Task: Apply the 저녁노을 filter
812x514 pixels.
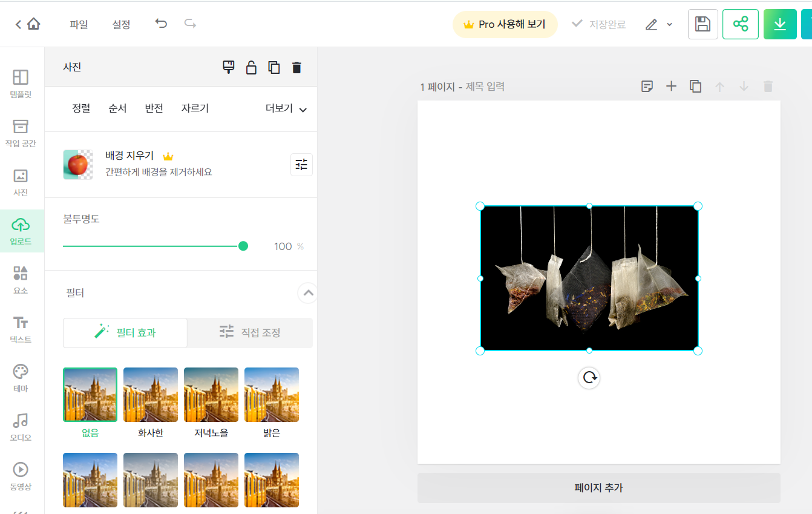Action: pyautogui.click(x=211, y=395)
